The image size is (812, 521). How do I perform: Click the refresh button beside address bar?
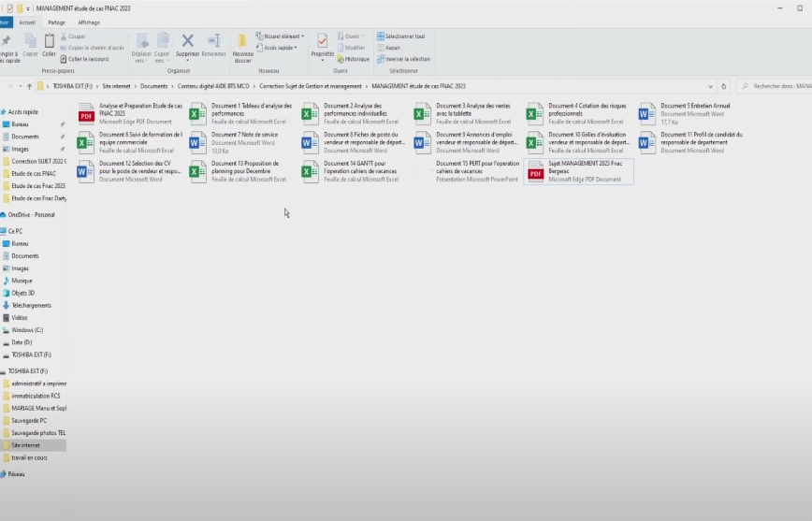724,86
